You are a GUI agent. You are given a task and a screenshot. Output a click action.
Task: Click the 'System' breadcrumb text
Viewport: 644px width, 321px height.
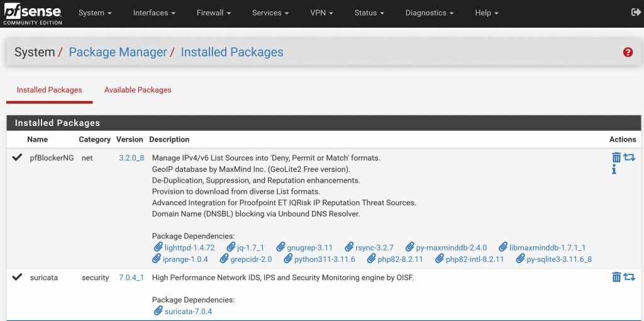tap(35, 52)
